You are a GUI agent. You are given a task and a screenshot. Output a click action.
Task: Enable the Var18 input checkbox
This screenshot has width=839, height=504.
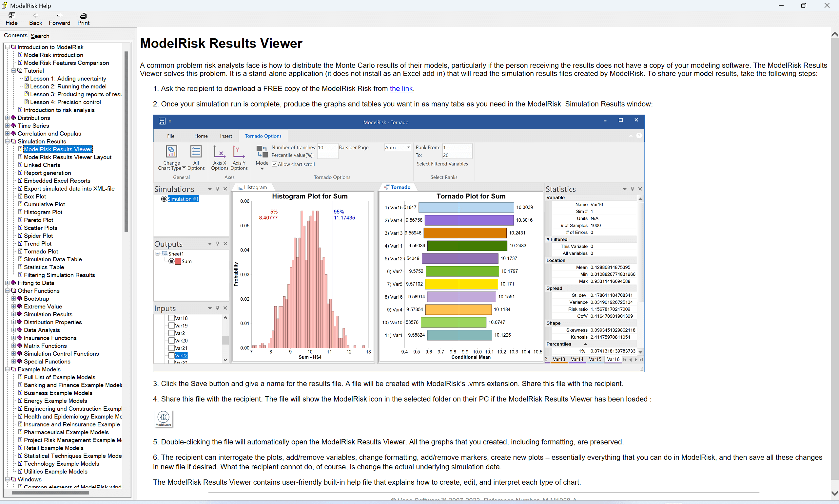coord(172,318)
